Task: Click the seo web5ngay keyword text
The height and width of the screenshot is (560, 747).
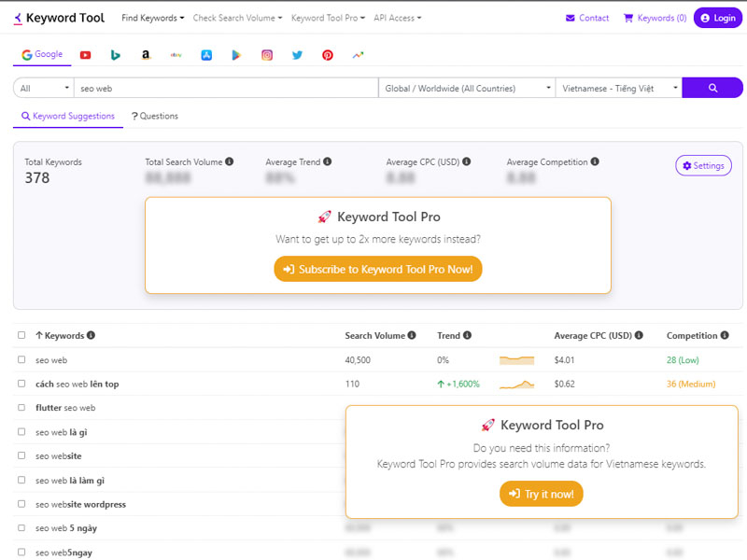Action: [63, 553]
